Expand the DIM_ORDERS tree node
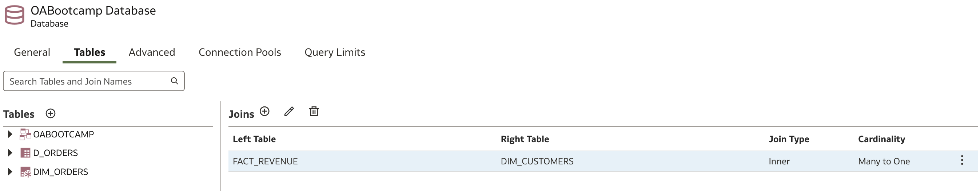This screenshot has width=980, height=191. (x=10, y=172)
